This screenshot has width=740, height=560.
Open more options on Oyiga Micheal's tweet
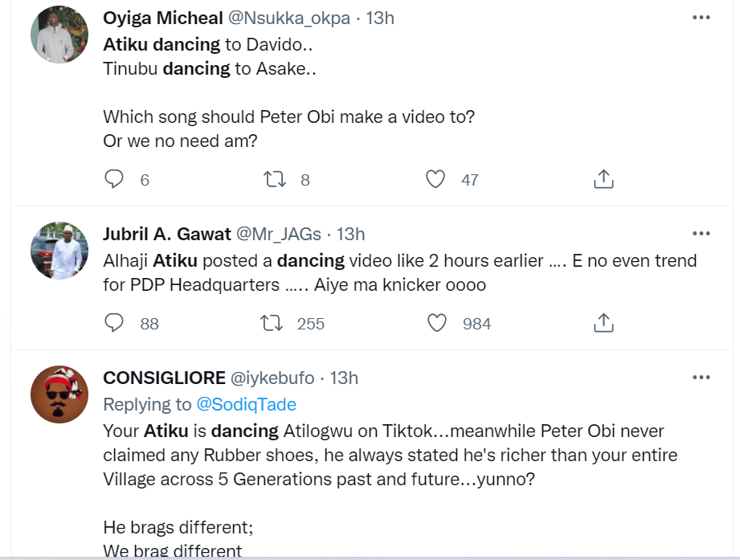click(701, 18)
